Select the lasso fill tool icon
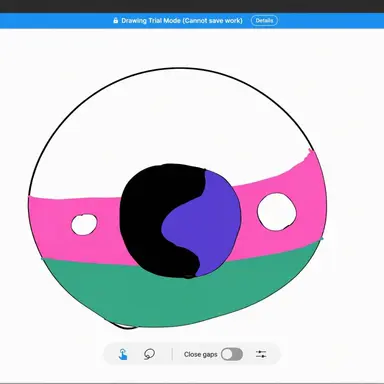 pyautogui.click(x=149, y=354)
